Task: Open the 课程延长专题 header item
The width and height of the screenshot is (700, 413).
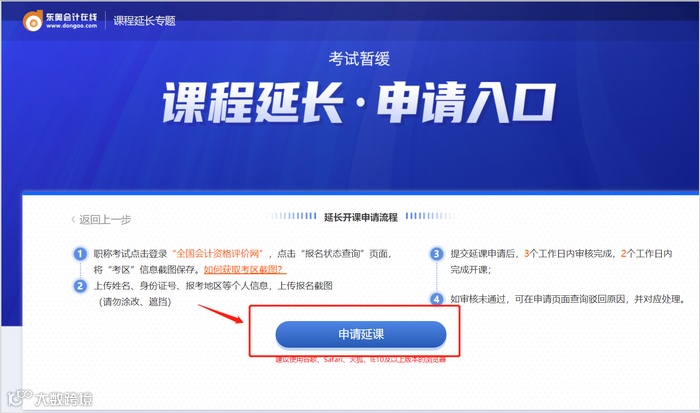Action: [144, 21]
